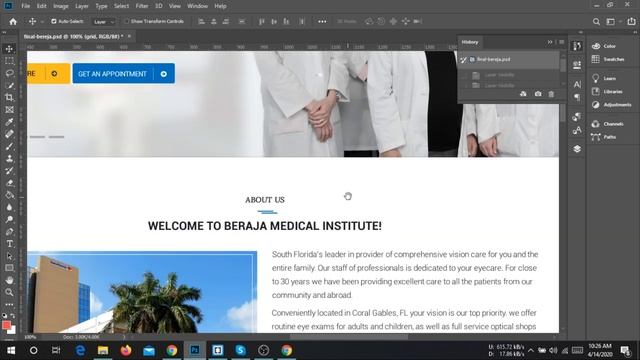Select the Horizontal Type tool
The height and width of the screenshot is (360, 640).
click(9, 244)
